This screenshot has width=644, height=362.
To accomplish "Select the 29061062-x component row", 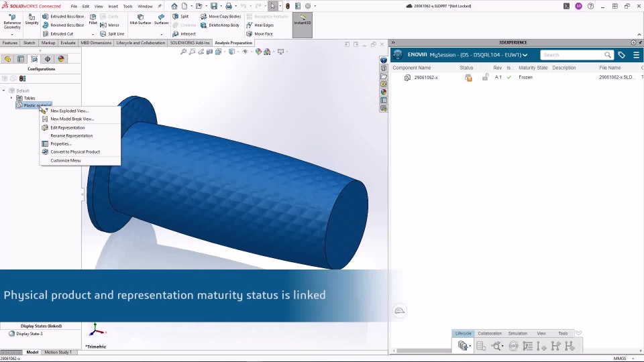I will point(517,77).
